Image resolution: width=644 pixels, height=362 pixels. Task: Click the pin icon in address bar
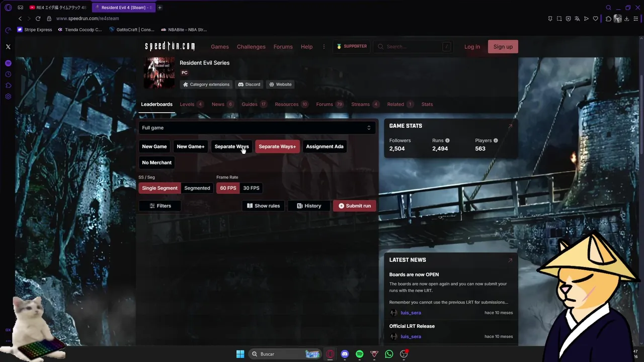(550, 19)
